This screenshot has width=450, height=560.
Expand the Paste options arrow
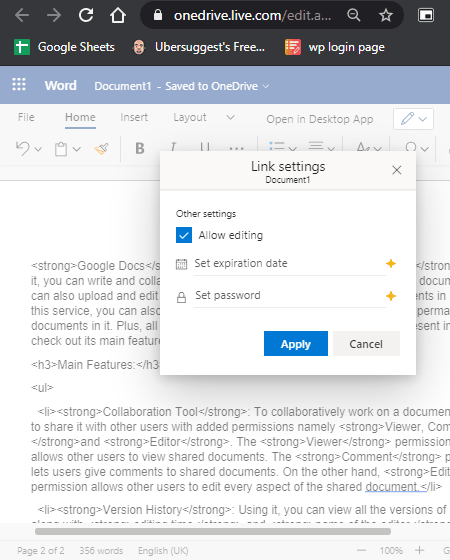76,149
